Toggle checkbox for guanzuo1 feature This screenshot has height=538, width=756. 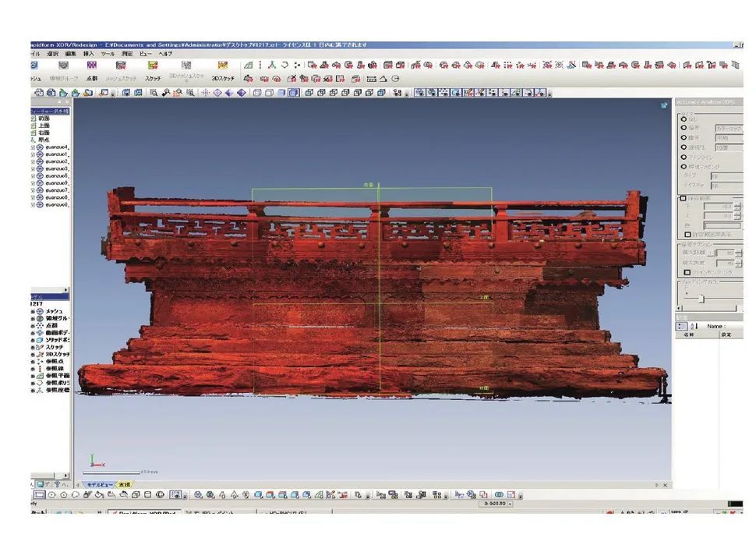[34, 154]
